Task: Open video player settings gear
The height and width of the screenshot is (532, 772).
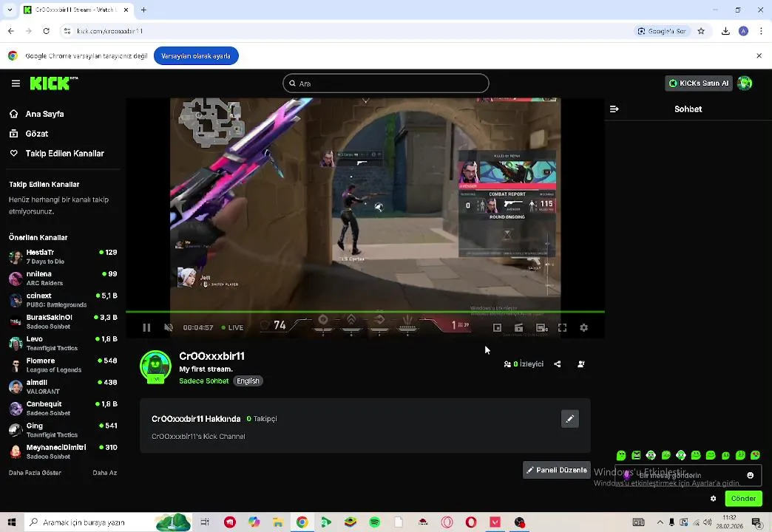Action: pos(584,328)
